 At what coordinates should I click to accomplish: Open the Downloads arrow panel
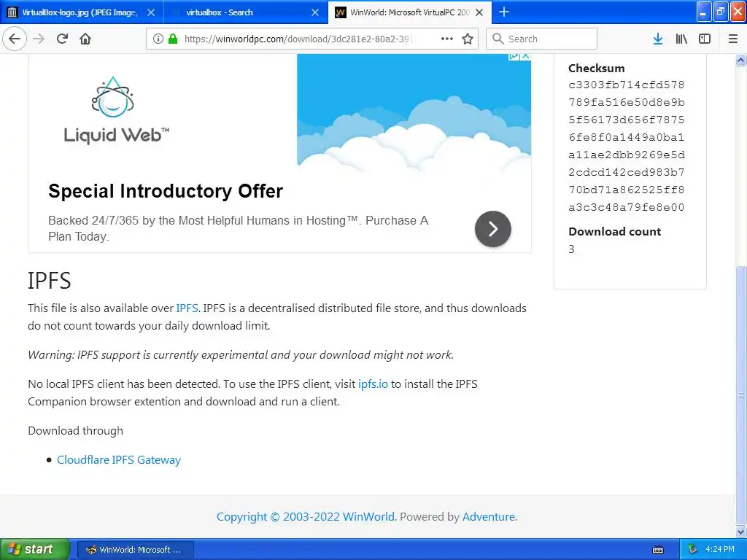(x=658, y=39)
